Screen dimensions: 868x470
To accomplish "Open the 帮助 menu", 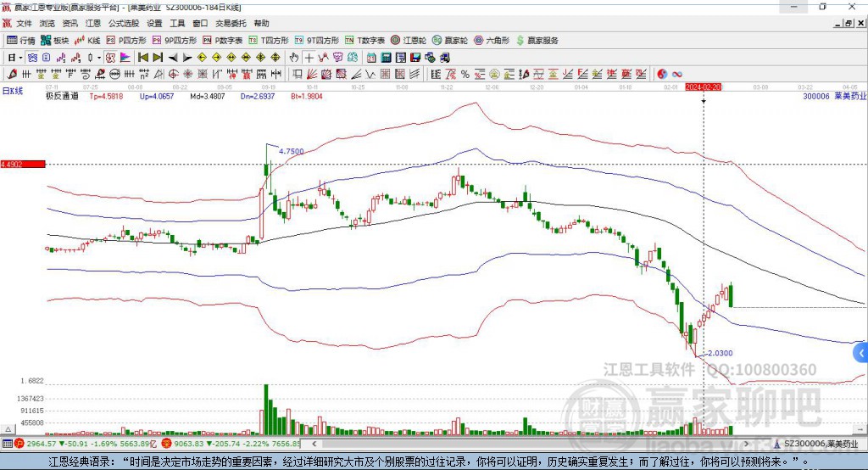I will pos(261,23).
